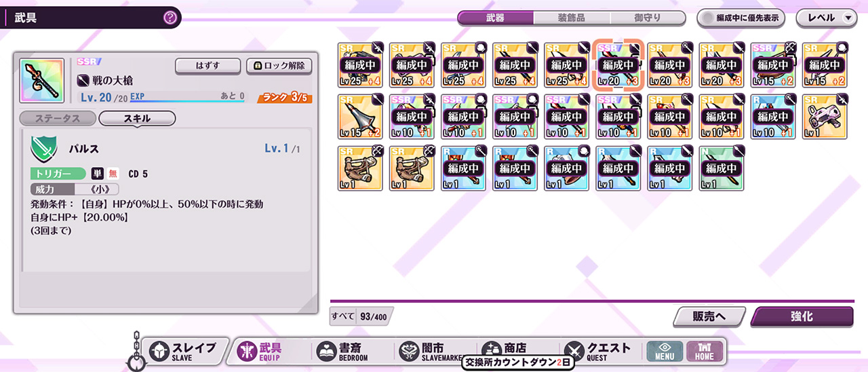868x372 pixels.
Task: Open the BEDROOM book icon
Action: point(327,351)
